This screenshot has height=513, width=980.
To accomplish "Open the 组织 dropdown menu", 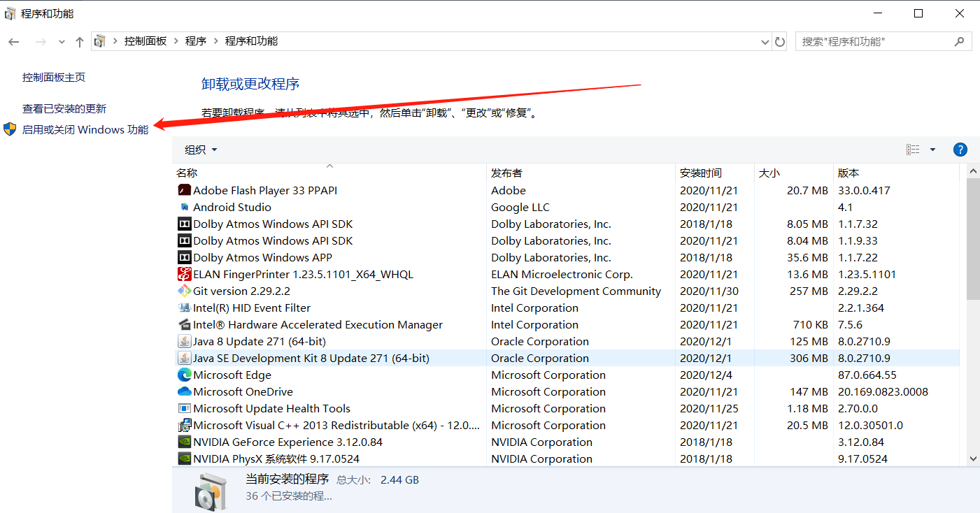I will 201,150.
